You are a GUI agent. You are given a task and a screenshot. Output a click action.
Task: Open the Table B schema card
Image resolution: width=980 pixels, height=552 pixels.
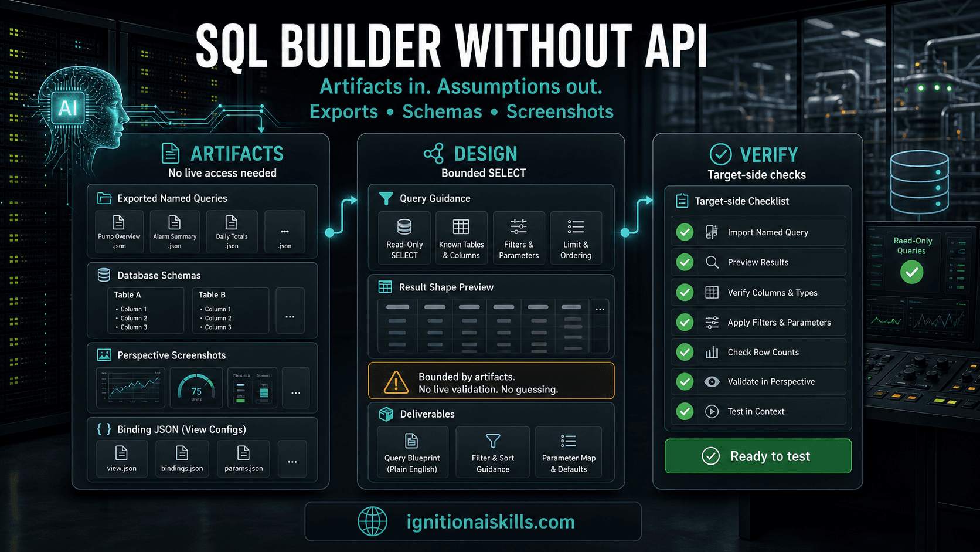(x=230, y=311)
